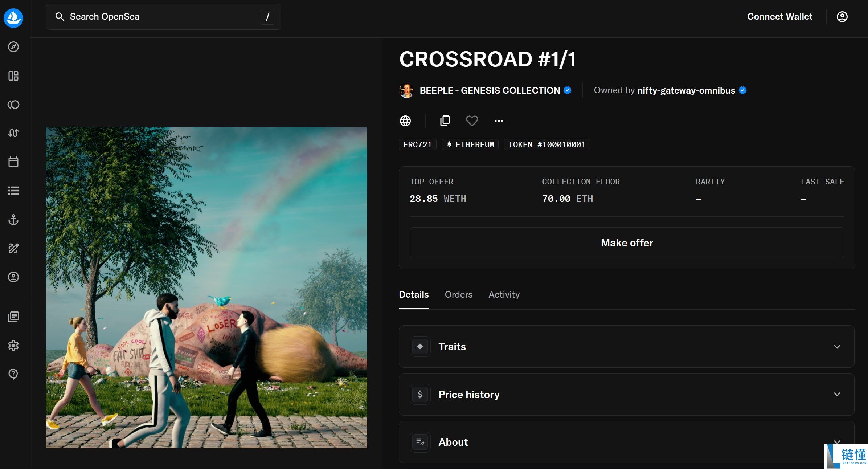Click the COLLECTION FLOOR label
868x469 pixels.
coord(581,182)
